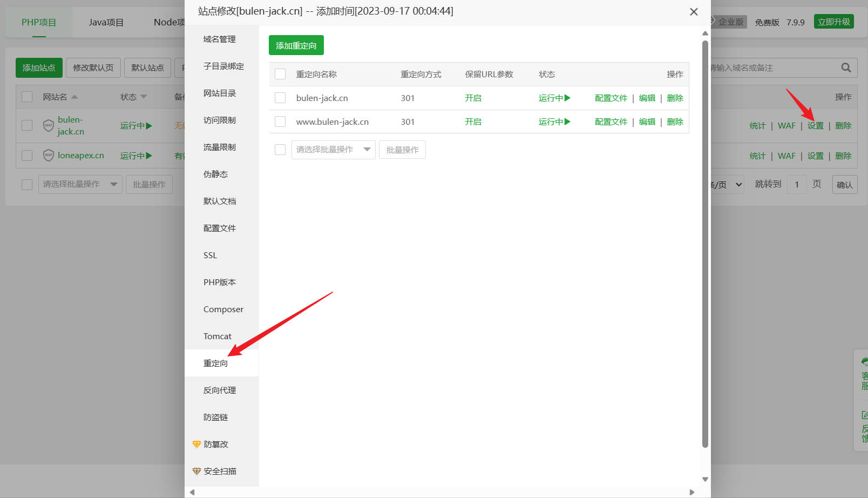Click the right scroll arrow at dialog bottom
This screenshot has height=498, width=868.
[692, 492]
